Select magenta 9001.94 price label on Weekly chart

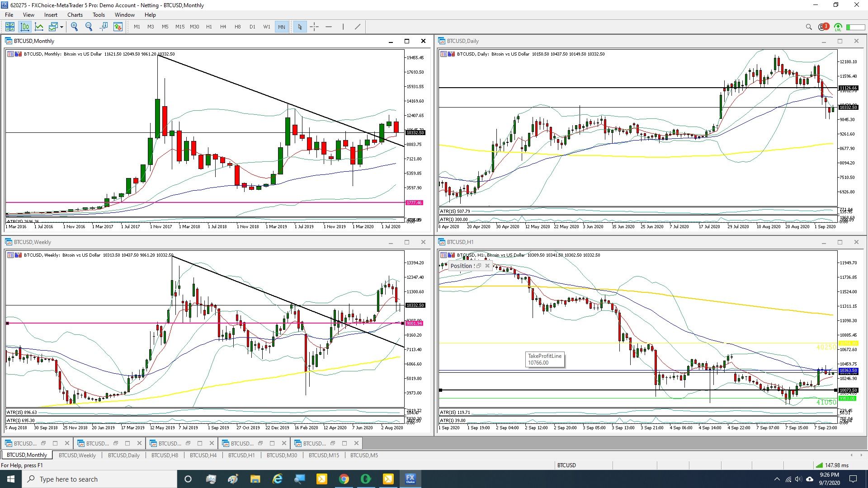414,324
